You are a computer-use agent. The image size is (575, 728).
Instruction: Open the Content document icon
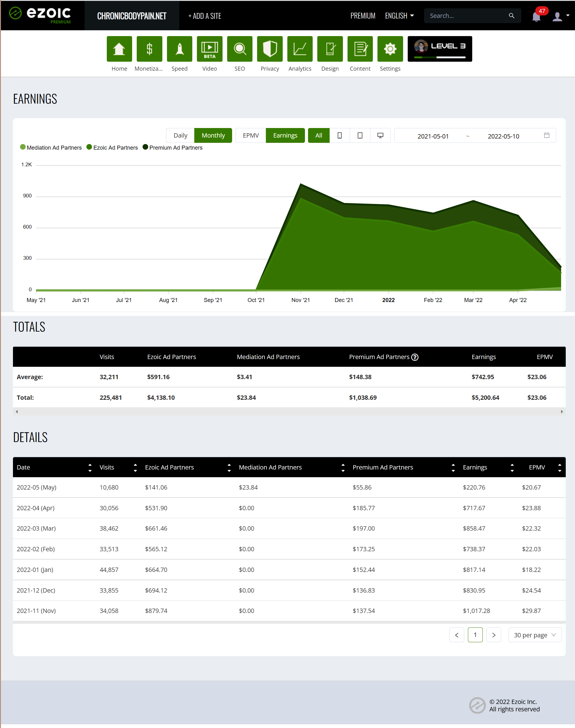click(360, 49)
